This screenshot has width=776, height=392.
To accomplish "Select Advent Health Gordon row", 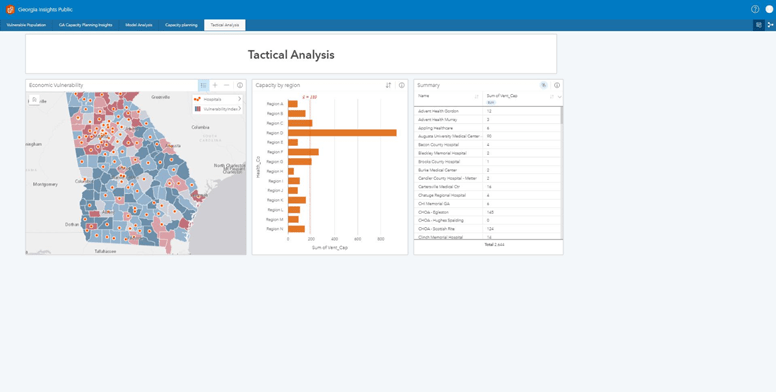I will pos(487,111).
